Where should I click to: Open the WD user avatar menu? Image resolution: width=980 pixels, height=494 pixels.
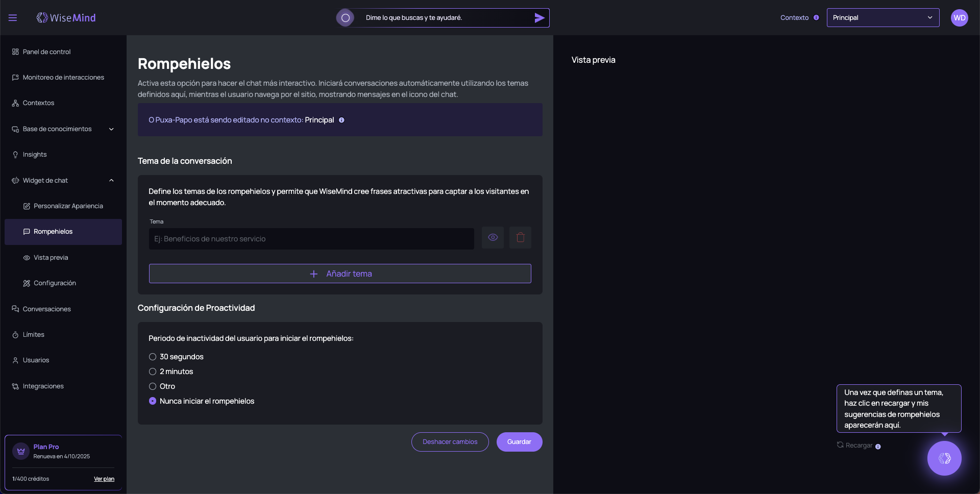(959, 18)
